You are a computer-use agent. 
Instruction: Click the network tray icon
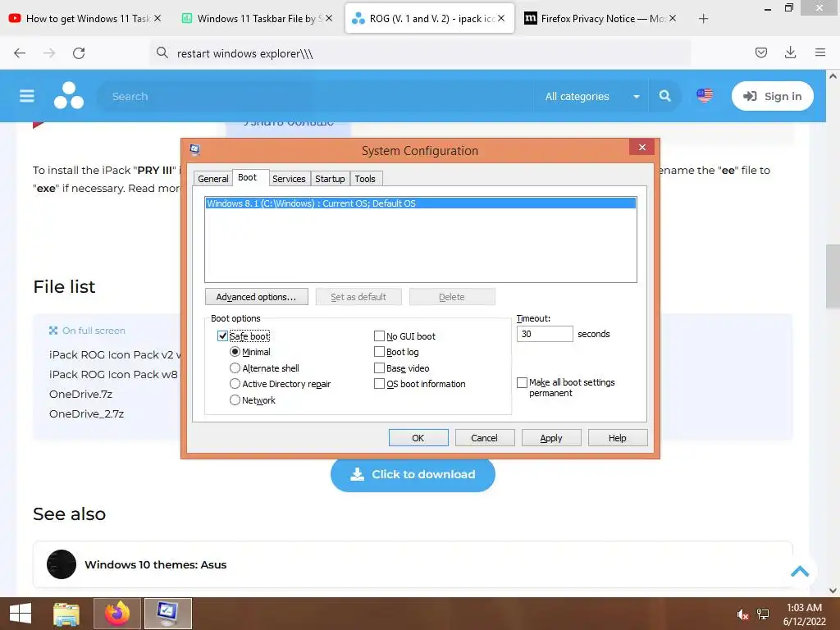pos(763,614)
